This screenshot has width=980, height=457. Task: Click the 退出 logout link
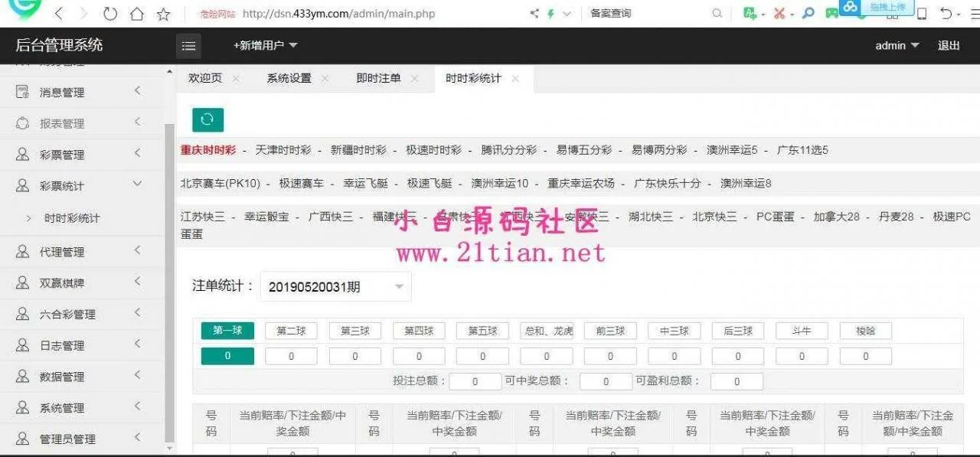point(949,46)
